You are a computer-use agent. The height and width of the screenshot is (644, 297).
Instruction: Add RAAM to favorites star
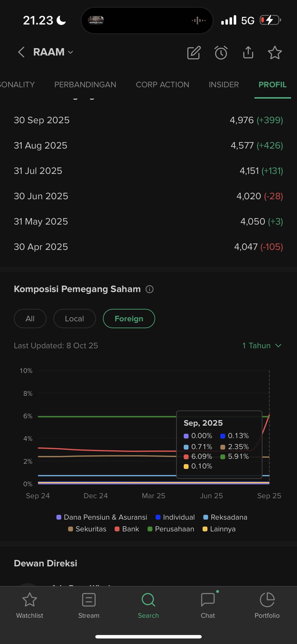275,53
